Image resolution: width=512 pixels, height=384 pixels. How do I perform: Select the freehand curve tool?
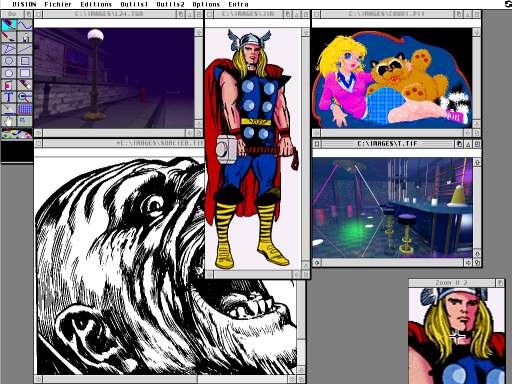click(x=25, y=25)
